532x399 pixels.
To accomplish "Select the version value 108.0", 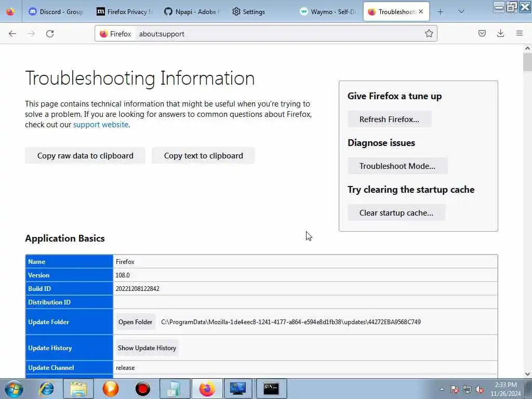I will (123, 275).
